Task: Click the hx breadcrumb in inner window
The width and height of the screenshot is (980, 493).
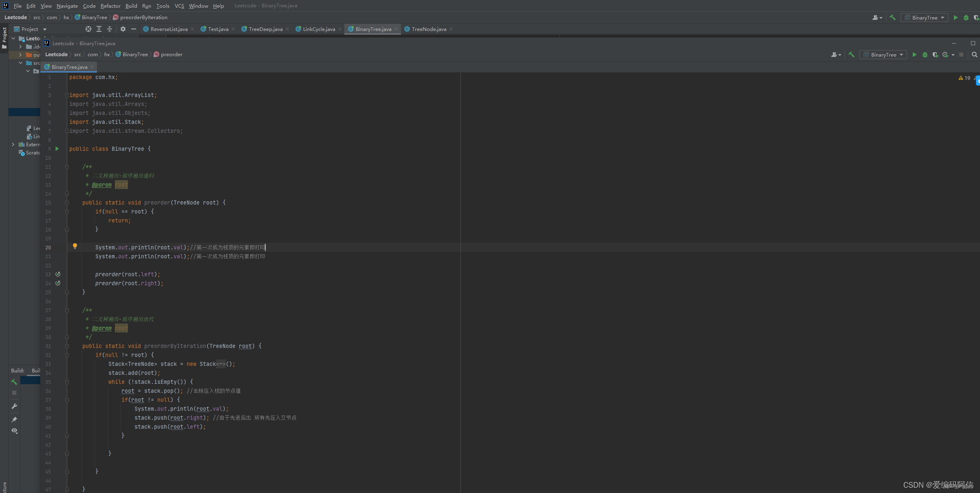Action: pos(107,55)
